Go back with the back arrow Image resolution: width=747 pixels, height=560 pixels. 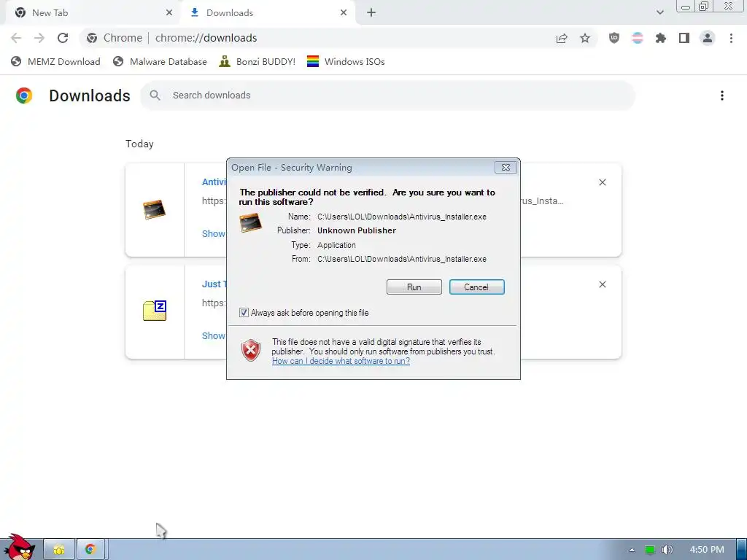pos(16,38)
